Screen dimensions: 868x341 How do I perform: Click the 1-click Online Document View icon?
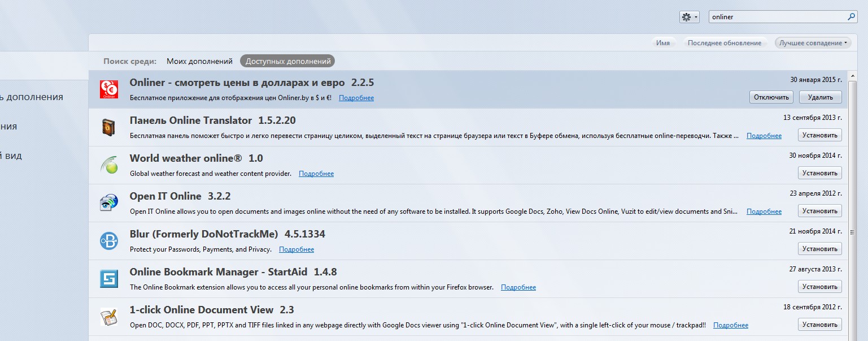(108, 317)
